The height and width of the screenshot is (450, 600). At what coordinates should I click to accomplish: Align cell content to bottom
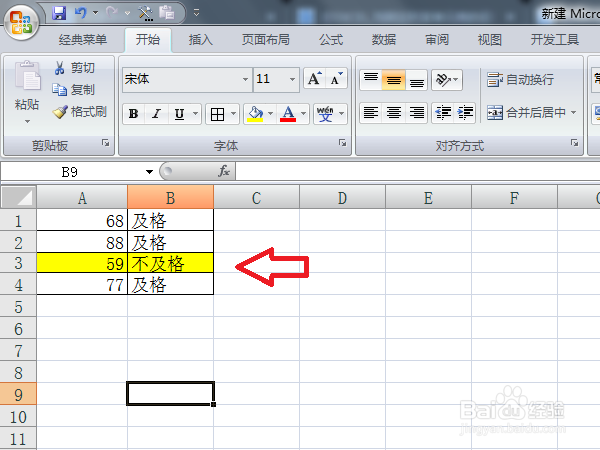click(x=417, y=80)
